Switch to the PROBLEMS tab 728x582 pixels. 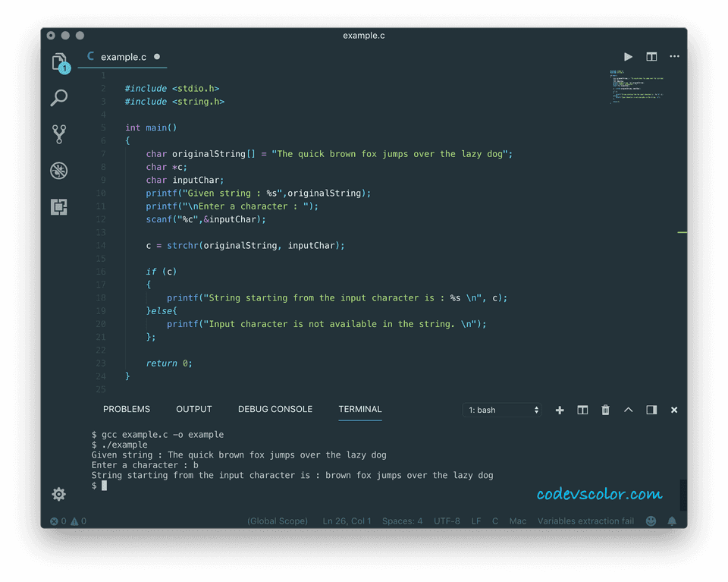pos(126,409)
